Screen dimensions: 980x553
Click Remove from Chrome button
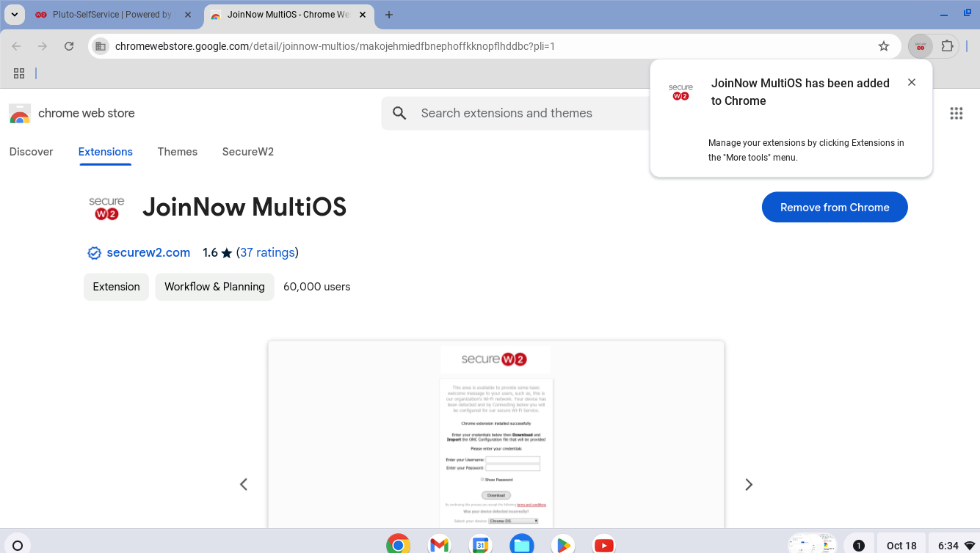(835, 208)
